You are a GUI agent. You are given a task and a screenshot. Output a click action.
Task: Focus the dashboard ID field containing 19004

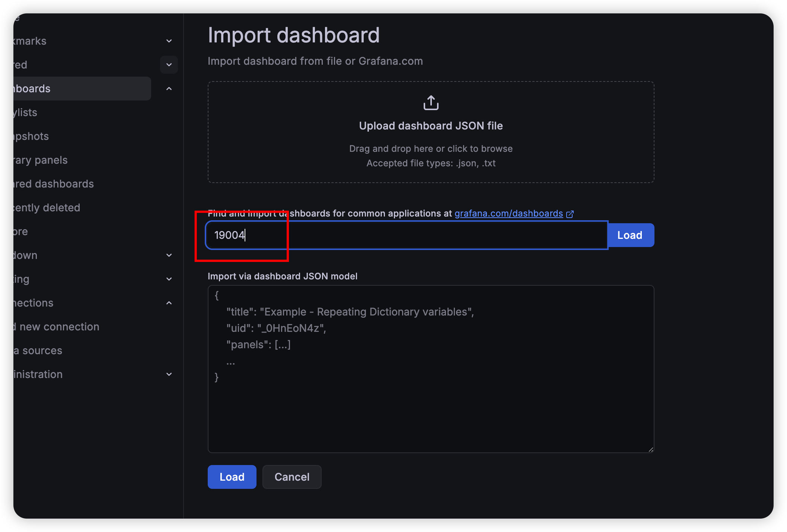click(x=407, y=235)
